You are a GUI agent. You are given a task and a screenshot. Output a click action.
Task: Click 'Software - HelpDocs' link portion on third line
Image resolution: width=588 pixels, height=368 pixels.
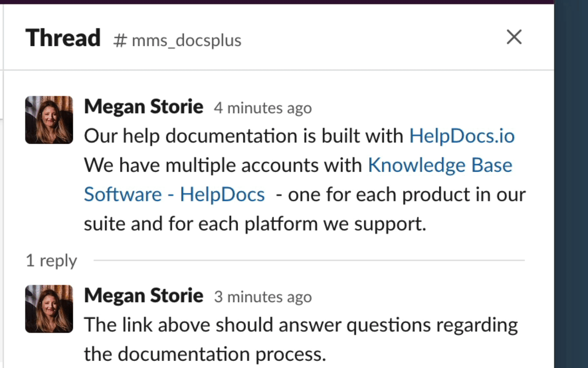[x=174, y=195]
